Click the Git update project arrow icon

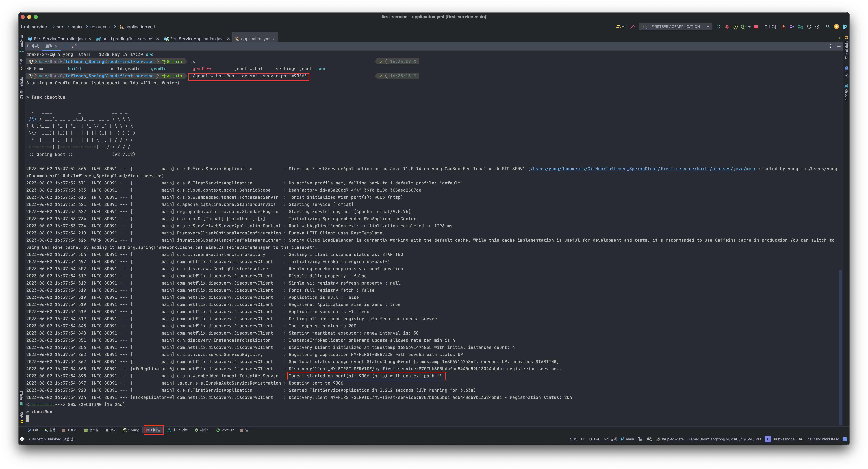tap(783, 27)
